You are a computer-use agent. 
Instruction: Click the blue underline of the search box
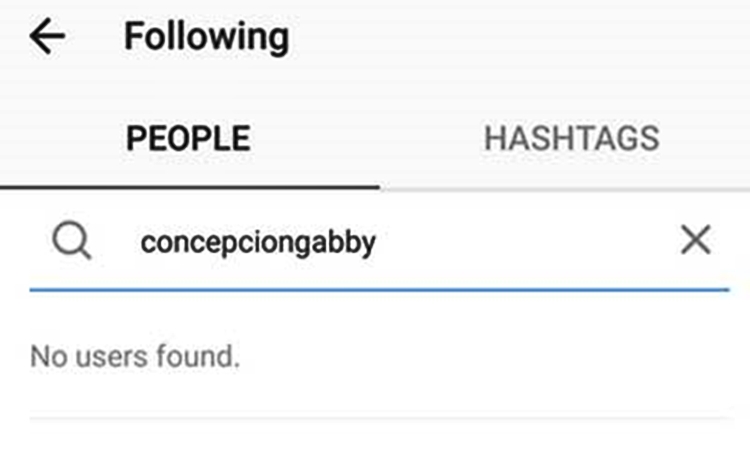(380, 289)
